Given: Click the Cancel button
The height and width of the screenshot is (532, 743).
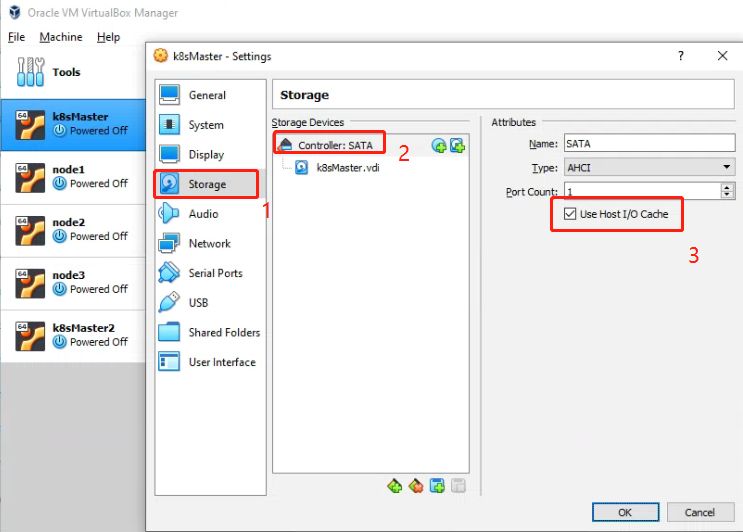Looking at the screenshot, I should 699,512.
